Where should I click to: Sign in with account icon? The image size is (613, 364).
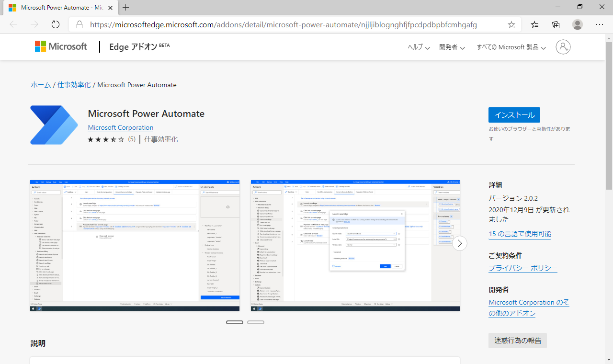click(563, 47)
